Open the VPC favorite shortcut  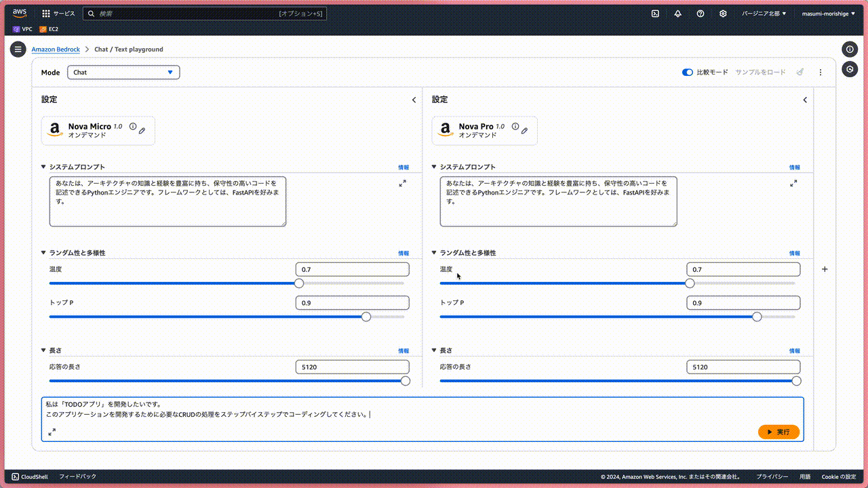(x=22, y=29)
